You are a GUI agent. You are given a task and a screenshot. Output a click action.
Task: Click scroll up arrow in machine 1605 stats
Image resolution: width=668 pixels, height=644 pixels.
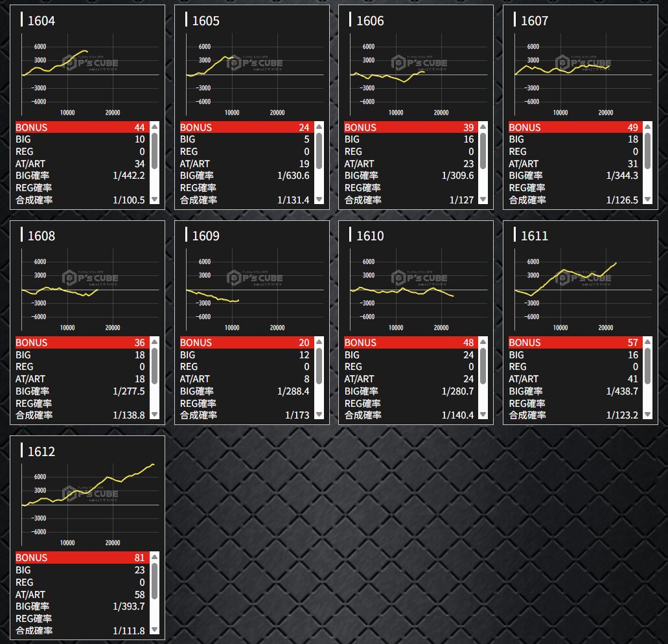[319, 126]
